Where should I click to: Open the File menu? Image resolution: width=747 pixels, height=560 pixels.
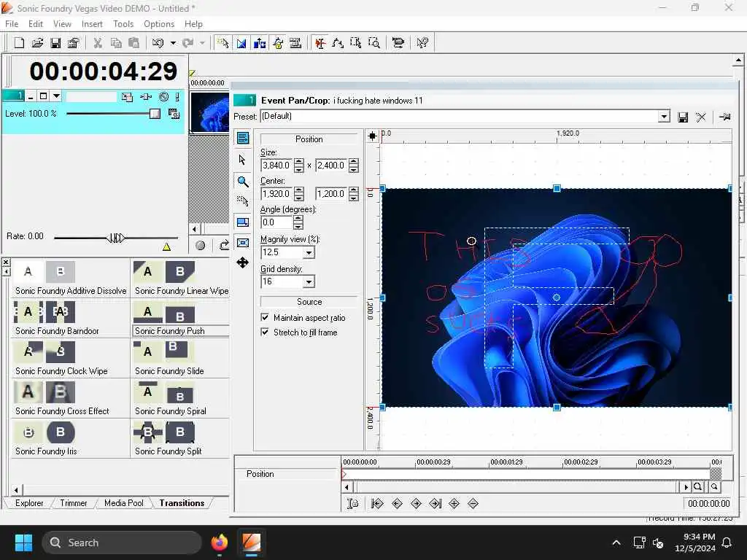[12, 24]
